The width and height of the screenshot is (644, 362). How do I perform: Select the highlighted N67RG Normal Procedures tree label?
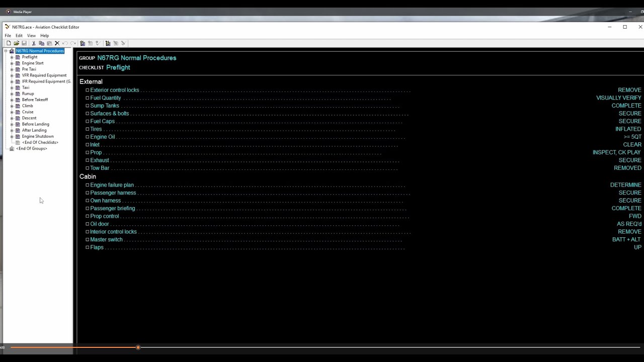(x=40, y=51)
